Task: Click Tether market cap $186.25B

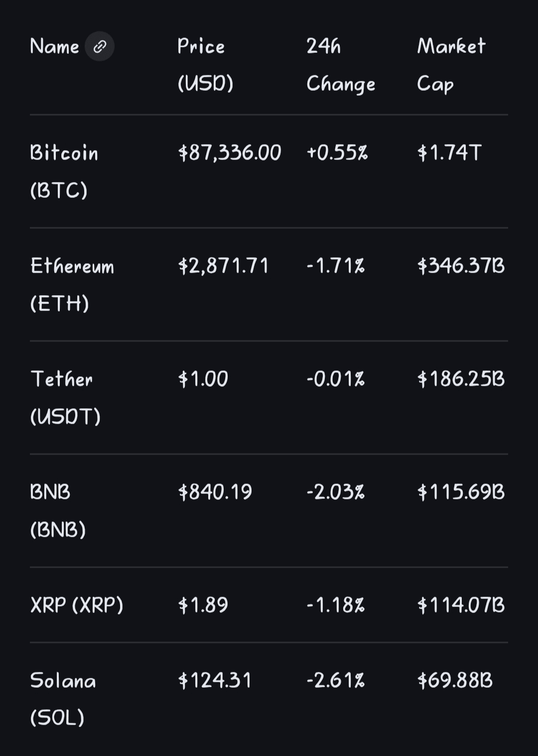Action: pos(461,379)
